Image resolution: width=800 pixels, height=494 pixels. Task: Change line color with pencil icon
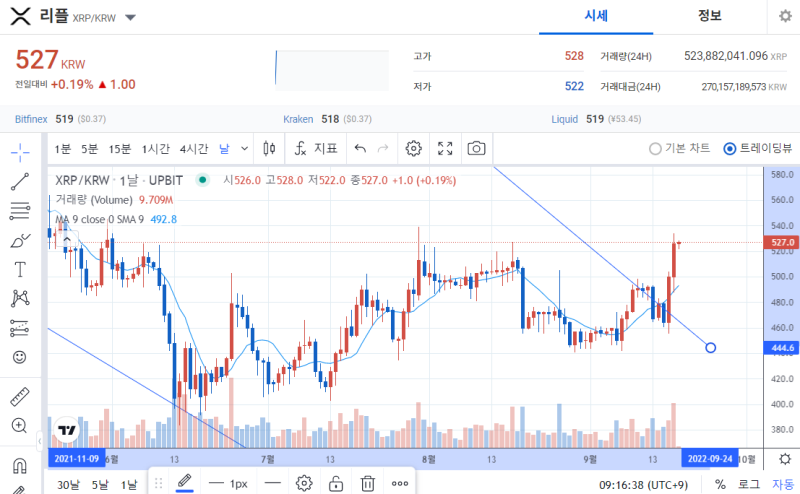[x=184, y=483]
